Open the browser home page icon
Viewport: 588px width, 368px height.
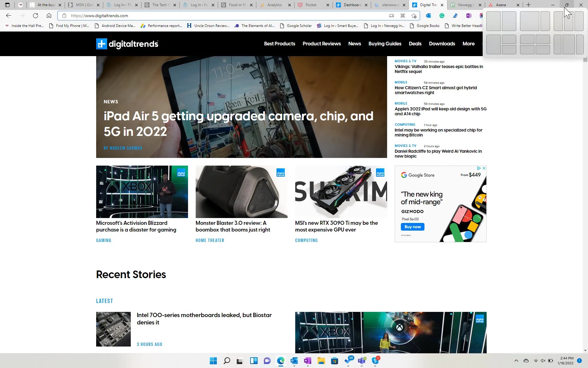[x=49, y=16]
